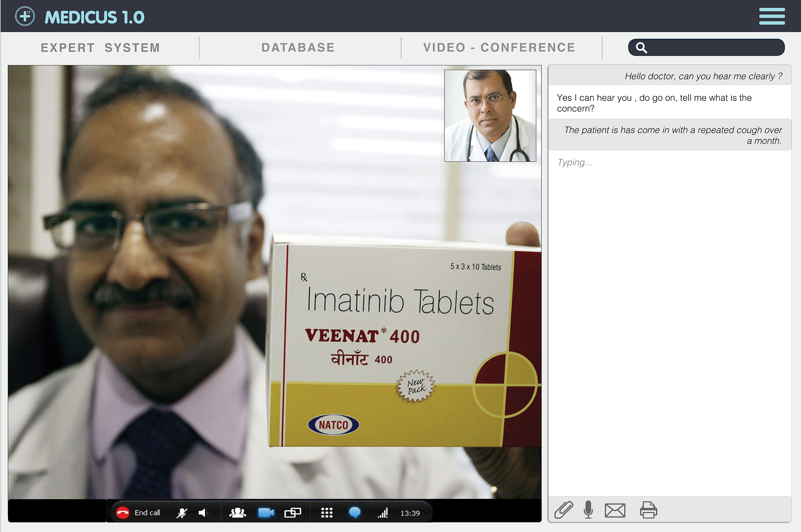Open the dial pad grid icon
The height and width of the screenshot is (532, 801).
(x=327, y=513)
